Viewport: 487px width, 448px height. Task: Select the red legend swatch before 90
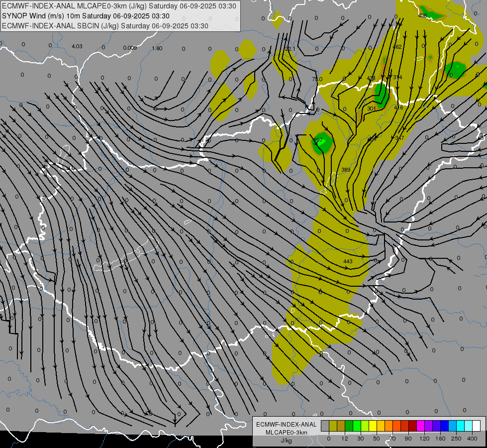(x=405, y=426)
